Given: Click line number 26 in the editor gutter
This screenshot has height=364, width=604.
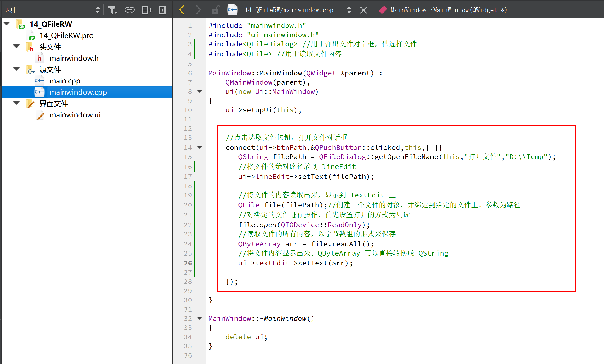Looking at the screenshot, I should tap(188, 263).
